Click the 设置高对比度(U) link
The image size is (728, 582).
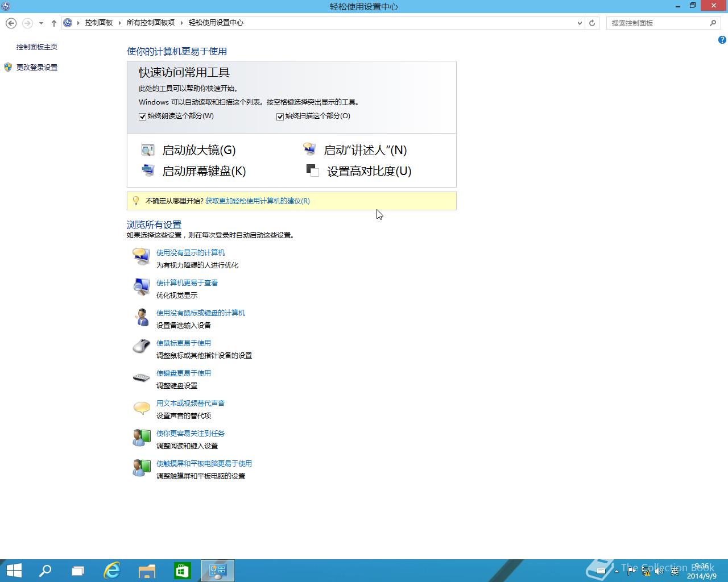pos(369,171)
